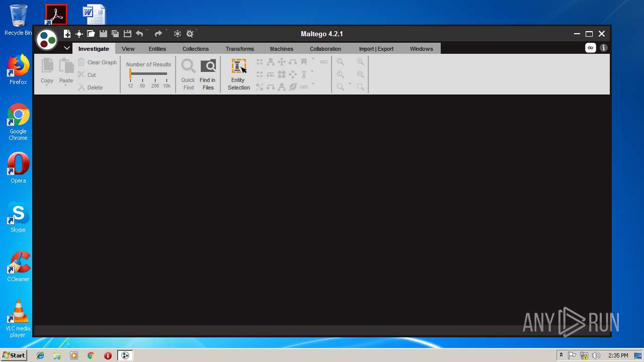Expand the Paste dropdown arrow

[66, 85]
